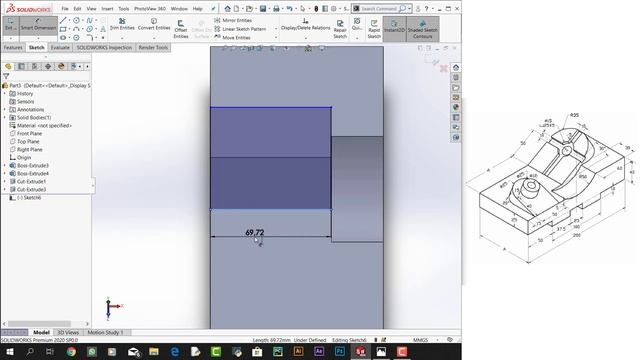640x360 pixels.
Task: Click Move Entities
Action: click(x=232, y=38)
